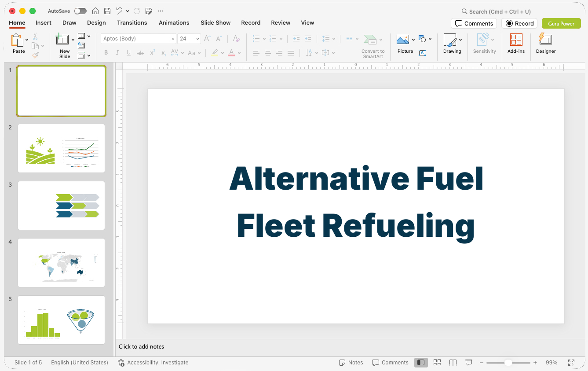Apply superscript formatting
This screenshot has width=588, height=371.
(x=152, y=53)
